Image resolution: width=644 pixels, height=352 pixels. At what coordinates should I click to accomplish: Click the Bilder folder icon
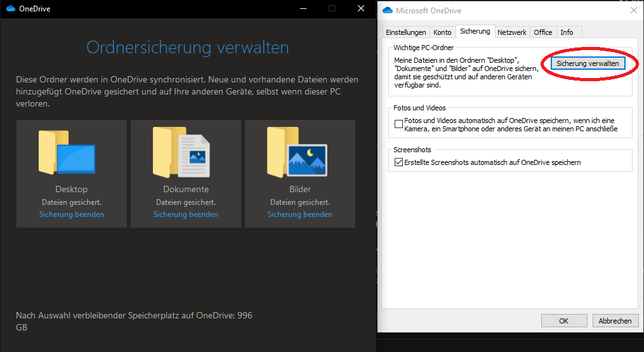tap(297, 152)
